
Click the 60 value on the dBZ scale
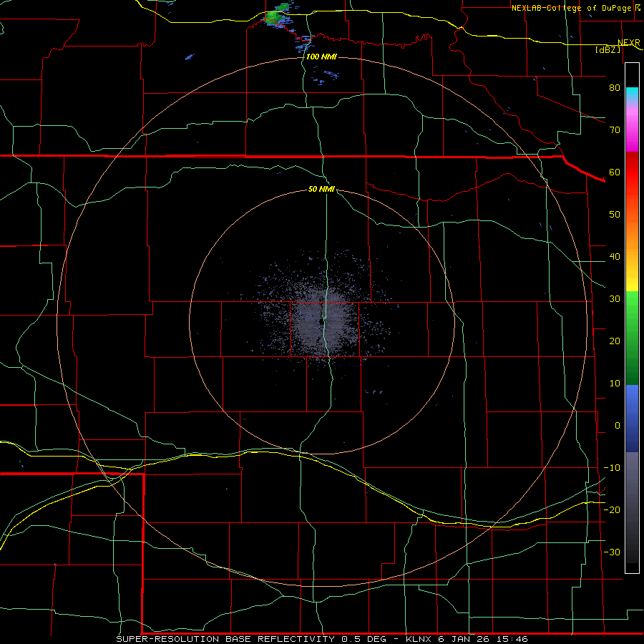[x=615, y=172]
